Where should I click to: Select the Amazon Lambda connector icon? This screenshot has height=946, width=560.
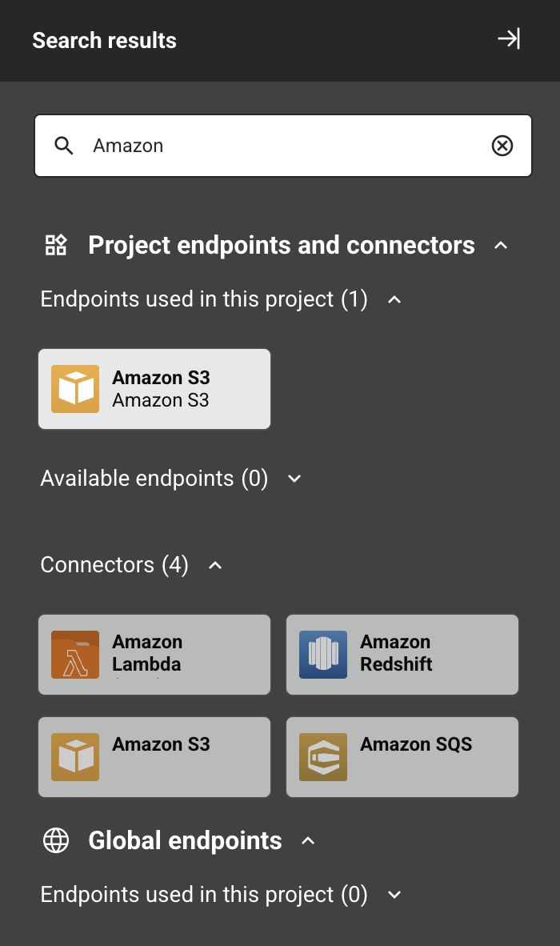point(74,654)
